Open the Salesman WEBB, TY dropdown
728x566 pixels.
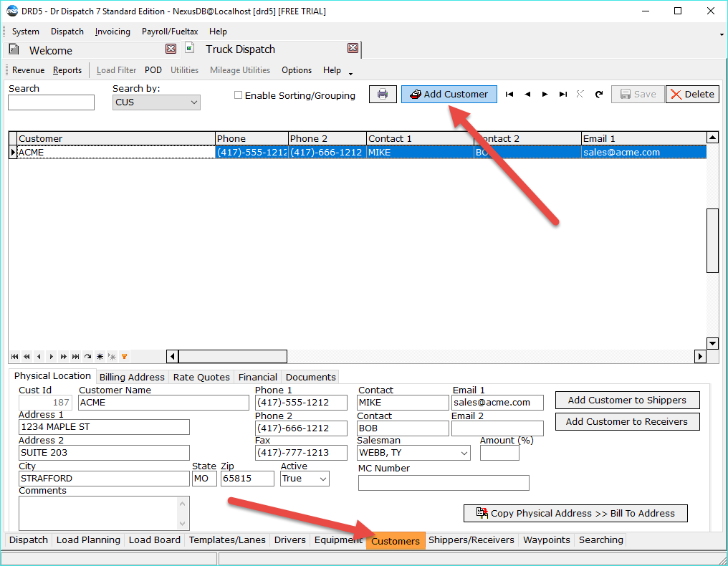[x=464, y=453]
